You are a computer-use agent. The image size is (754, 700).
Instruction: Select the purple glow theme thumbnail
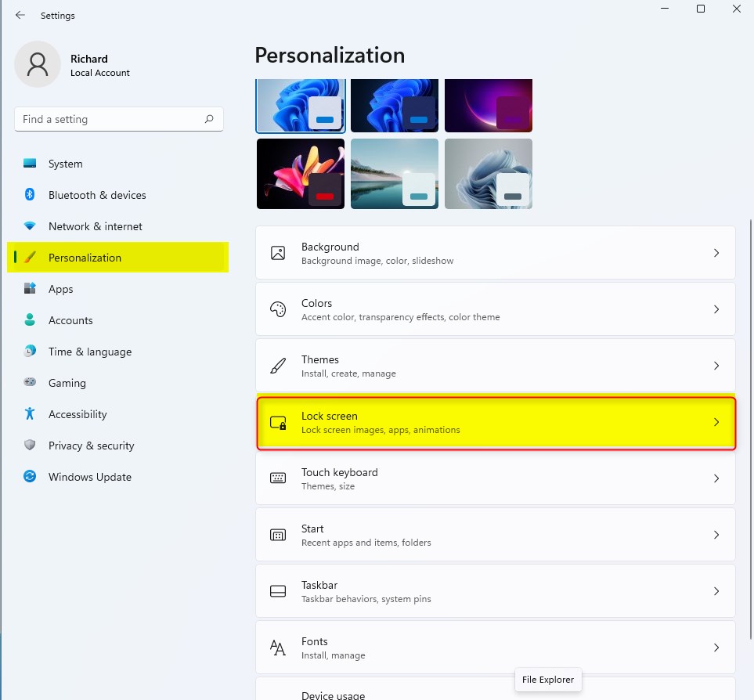(489, 105)
